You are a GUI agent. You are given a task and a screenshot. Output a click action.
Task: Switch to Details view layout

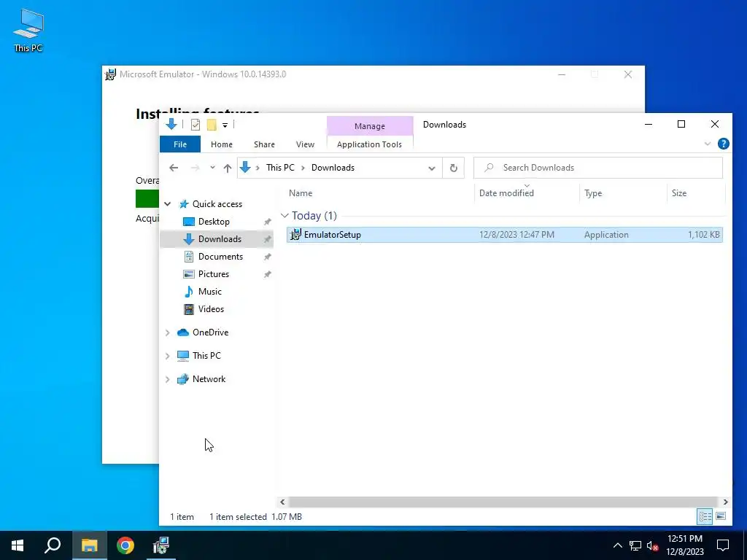click(x=705, y=516)
